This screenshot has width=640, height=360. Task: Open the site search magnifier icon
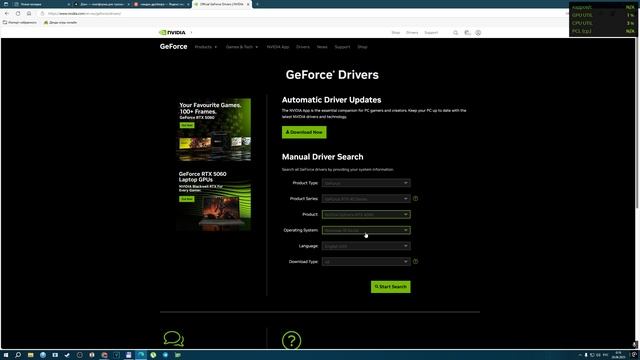(456, 33)
